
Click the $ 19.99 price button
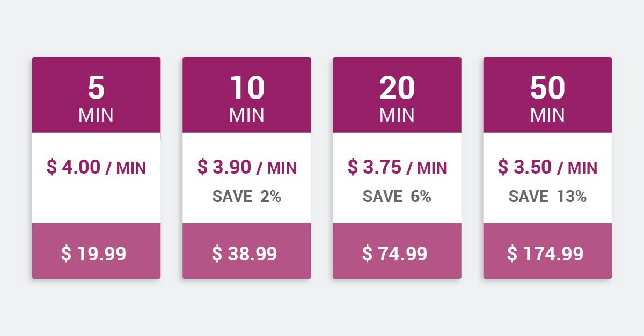coord(96,251)
